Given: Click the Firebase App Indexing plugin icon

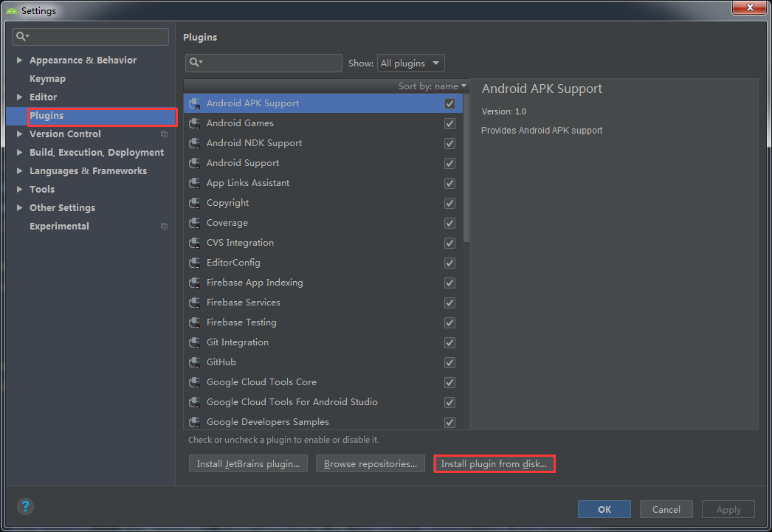Looking at the screenshot, I should (x=195, y=283).
